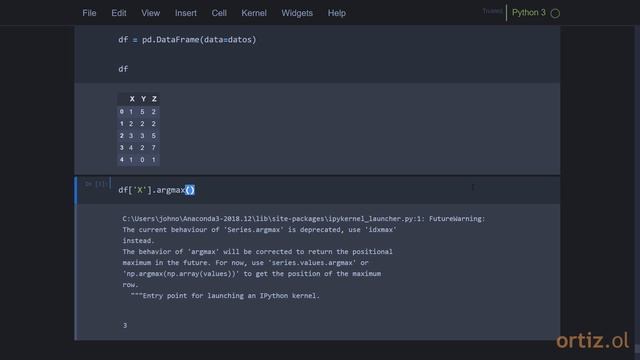This screenshot has width=640, height=360.
Task: Click the Python 3 kernel name
Action: (529, 13)
